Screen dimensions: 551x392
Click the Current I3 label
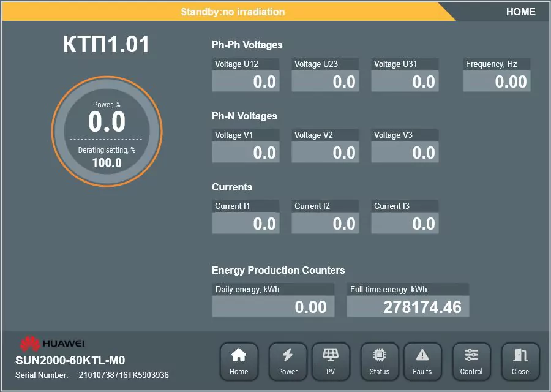point(391,206)
